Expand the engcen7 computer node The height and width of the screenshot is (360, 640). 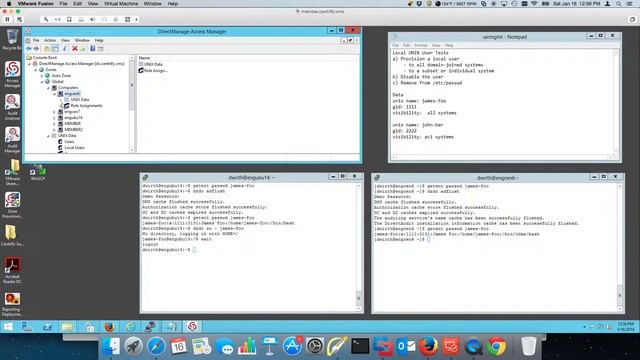point(54,112)
